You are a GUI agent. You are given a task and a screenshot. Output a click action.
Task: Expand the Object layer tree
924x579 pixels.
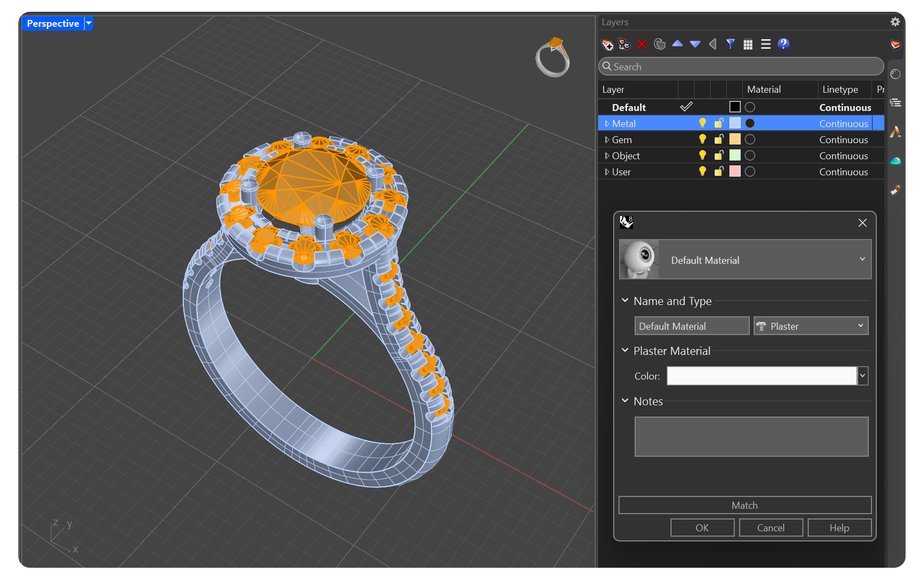click(x=607, y=155)
